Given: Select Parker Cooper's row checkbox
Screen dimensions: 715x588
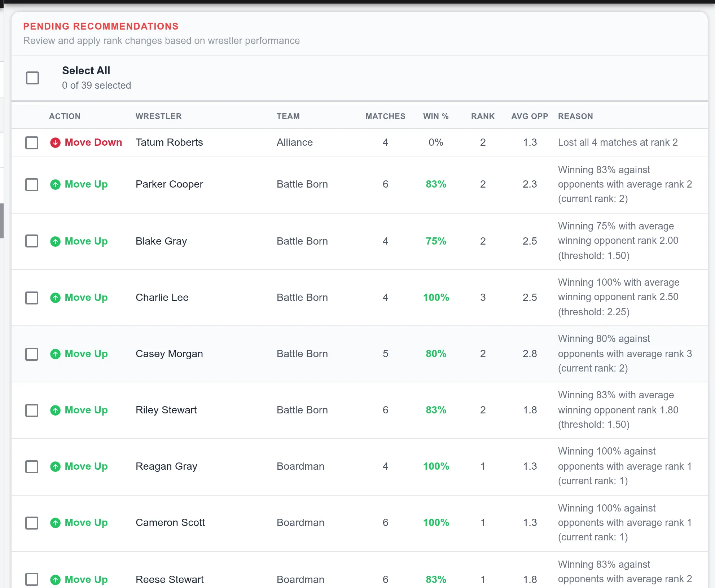Looking at the screenshot, I should pyautogui.click(x=32, y=184).
